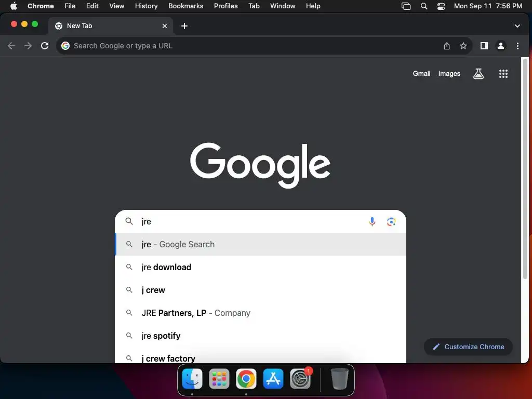Close the New Tab tab
532x399 pixels.
point(165,26)
